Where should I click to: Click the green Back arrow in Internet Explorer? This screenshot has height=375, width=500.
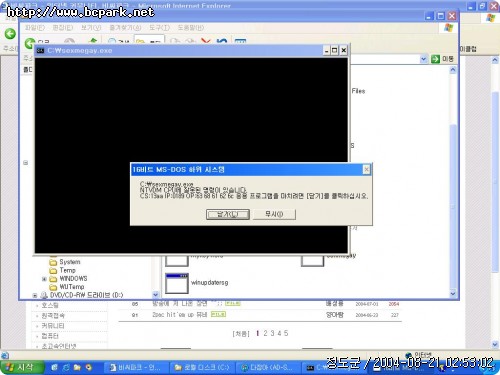(x=10, y=33)
